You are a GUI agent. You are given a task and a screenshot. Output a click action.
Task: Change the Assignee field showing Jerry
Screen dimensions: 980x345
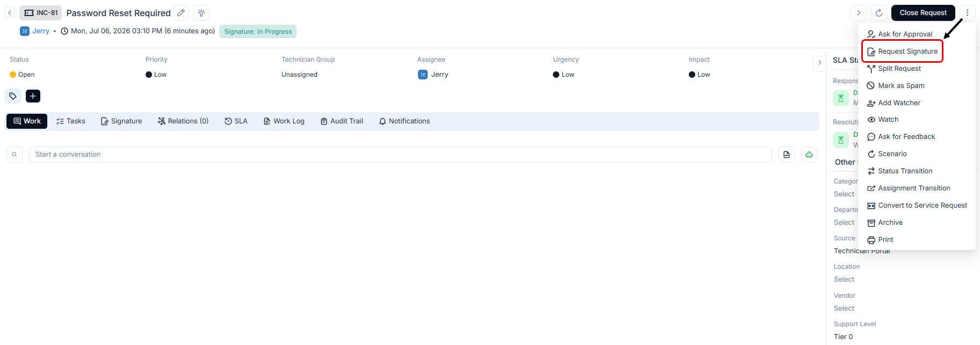pyautogui.click(x=433, y=75)
